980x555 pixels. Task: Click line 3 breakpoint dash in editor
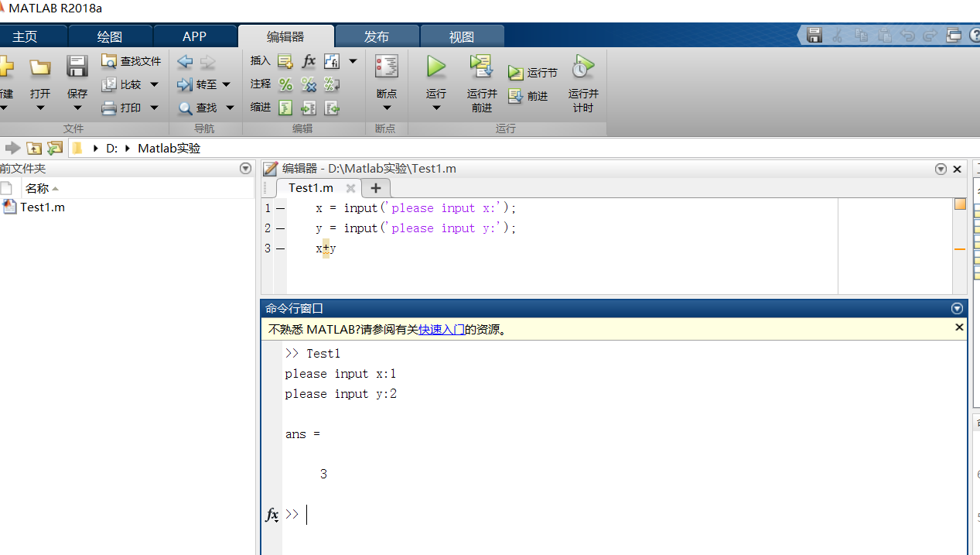click(280, 248)
